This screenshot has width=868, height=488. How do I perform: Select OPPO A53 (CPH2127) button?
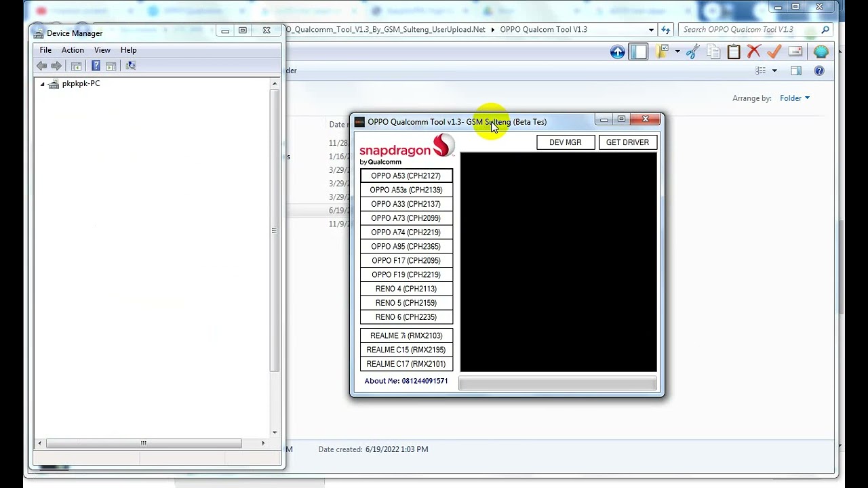tap(406, 176)
